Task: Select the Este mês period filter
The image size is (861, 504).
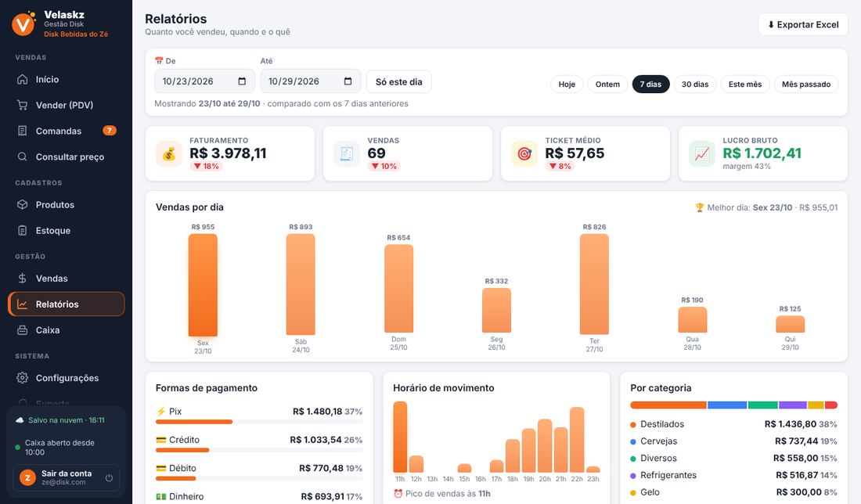Action: [745, 84]
